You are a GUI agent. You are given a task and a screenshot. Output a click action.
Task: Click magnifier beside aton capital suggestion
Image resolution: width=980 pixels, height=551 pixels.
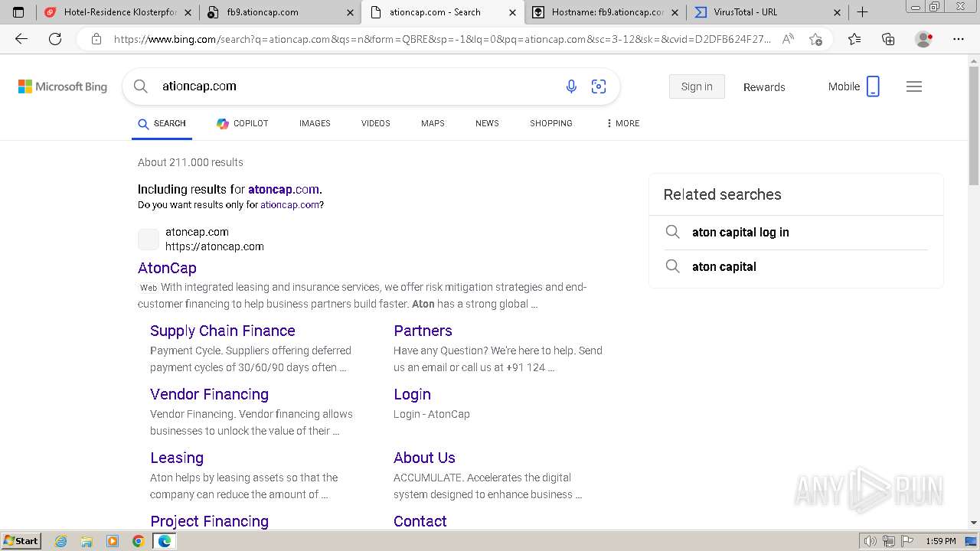coord(672,266)
